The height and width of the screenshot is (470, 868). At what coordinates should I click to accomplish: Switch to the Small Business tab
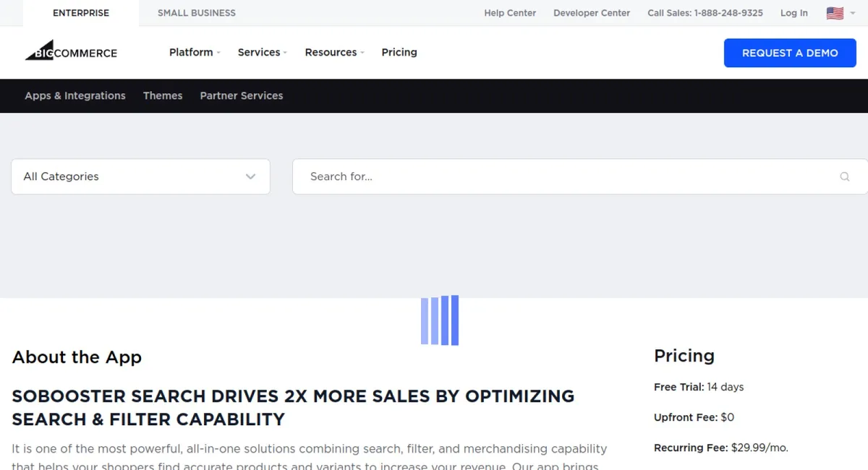(x=197, y=13)
